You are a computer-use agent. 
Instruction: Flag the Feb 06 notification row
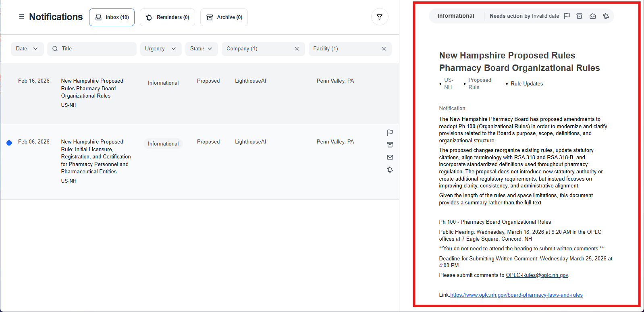[390, 133]
